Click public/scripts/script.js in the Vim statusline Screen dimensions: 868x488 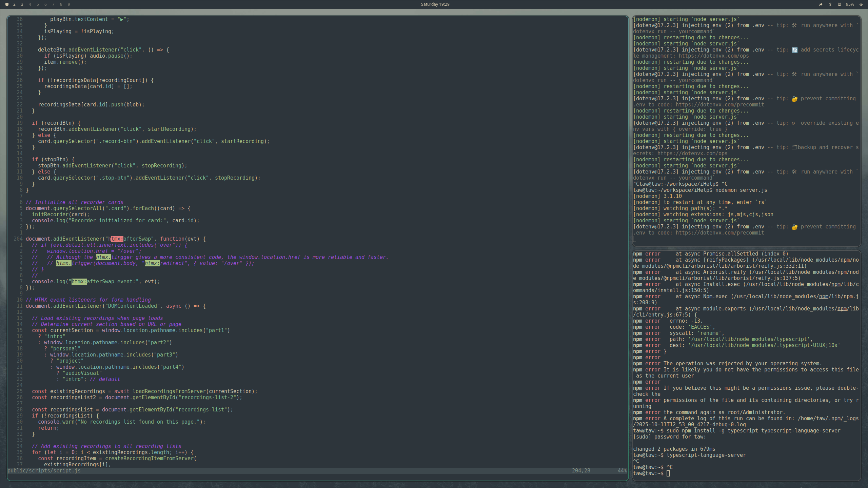(x=43, y=470)
